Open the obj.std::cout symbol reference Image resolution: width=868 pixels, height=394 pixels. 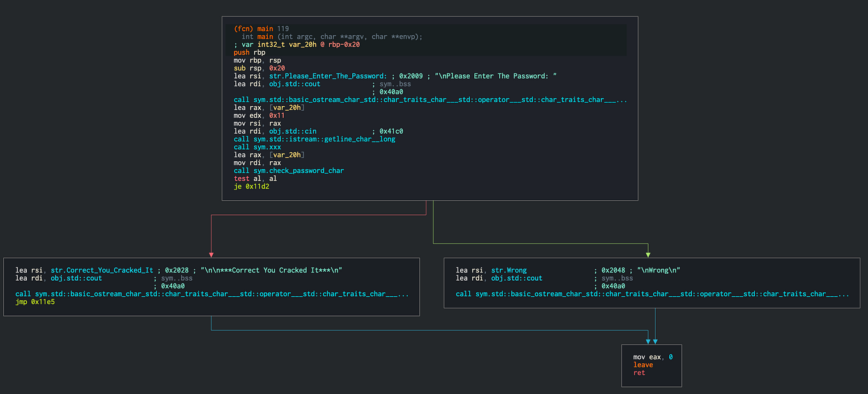(x=294, y=84)
